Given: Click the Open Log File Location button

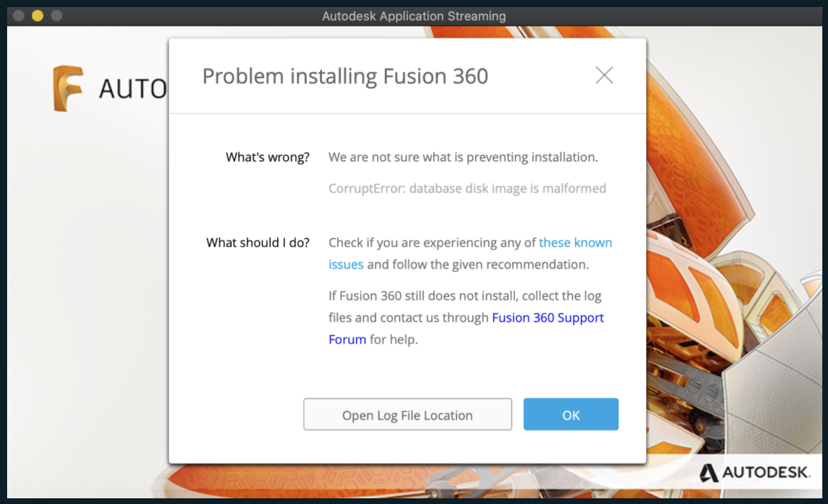Looking at the screenshot, I should coord(408,415).
